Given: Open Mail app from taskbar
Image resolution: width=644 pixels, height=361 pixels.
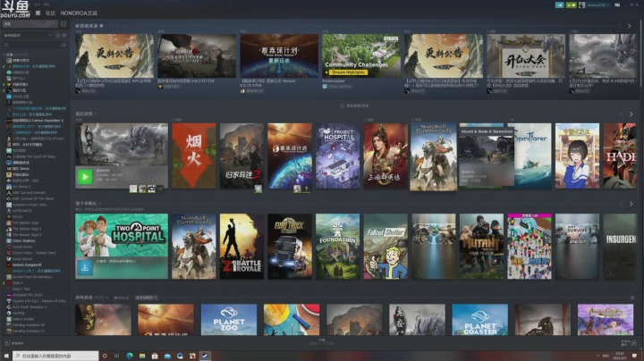Looking at the screenshot, I should click(x=167, y=356).
